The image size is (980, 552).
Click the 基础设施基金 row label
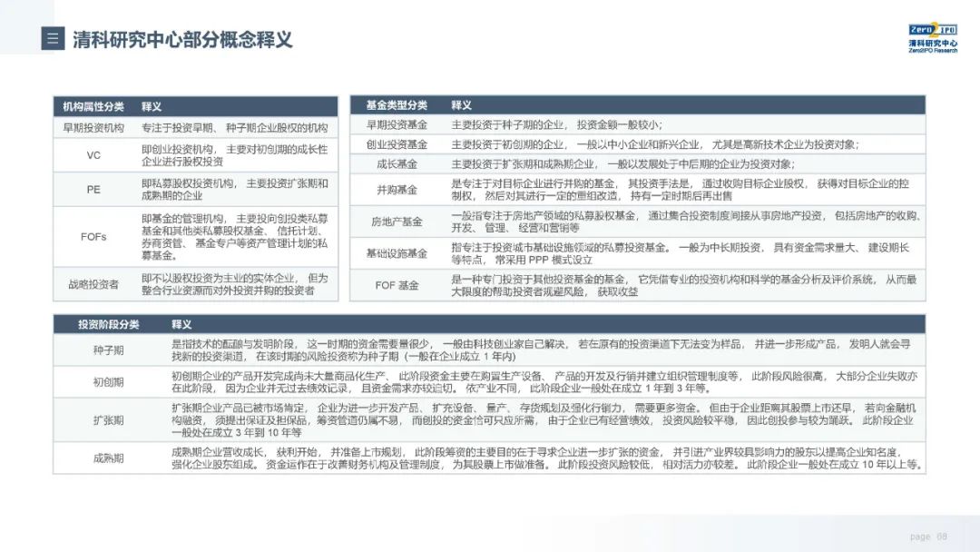coord(397,253)
